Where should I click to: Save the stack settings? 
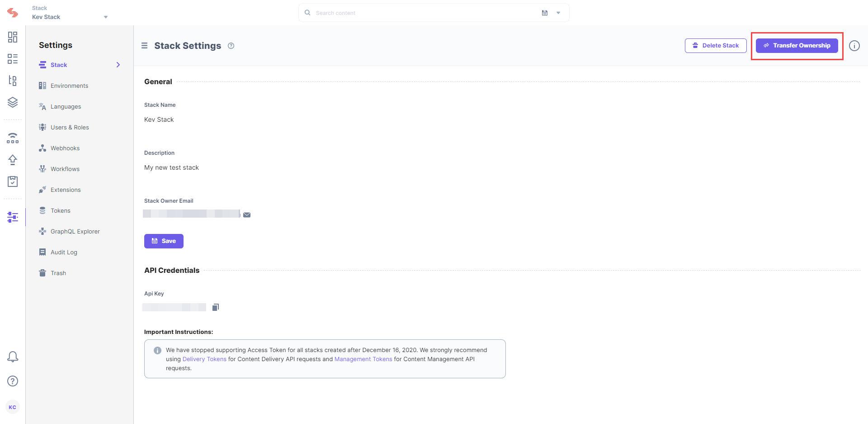click(164, 241)
